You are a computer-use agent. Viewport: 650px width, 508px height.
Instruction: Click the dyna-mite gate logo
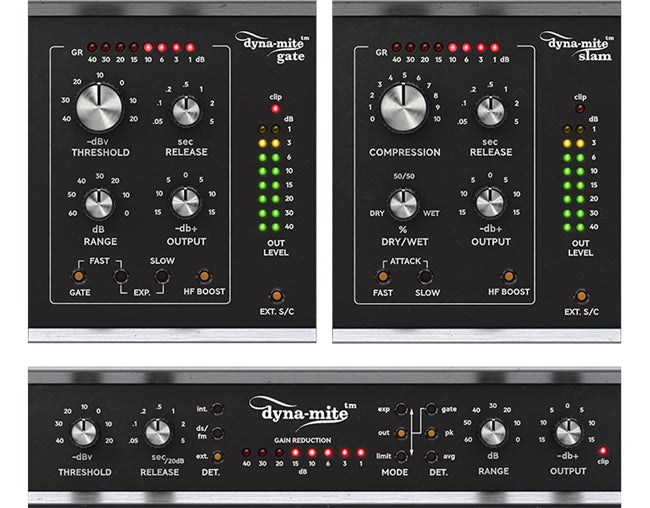coord(273,47)
